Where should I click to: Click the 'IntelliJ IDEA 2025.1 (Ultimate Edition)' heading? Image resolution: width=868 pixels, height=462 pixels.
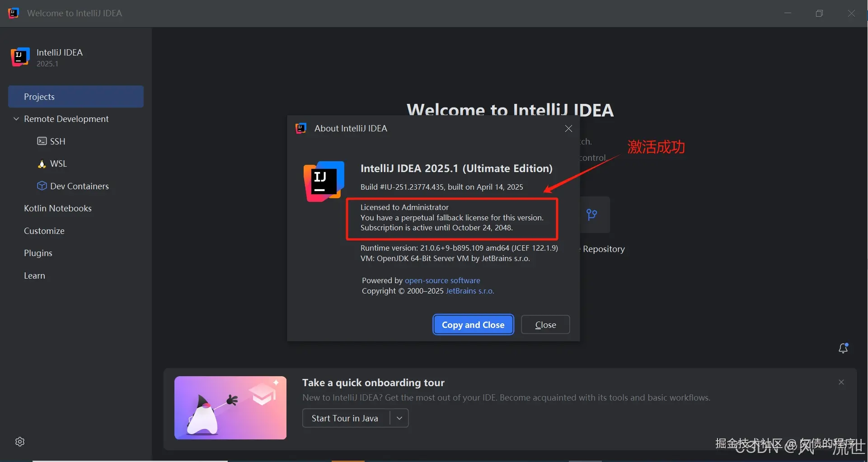456,168
